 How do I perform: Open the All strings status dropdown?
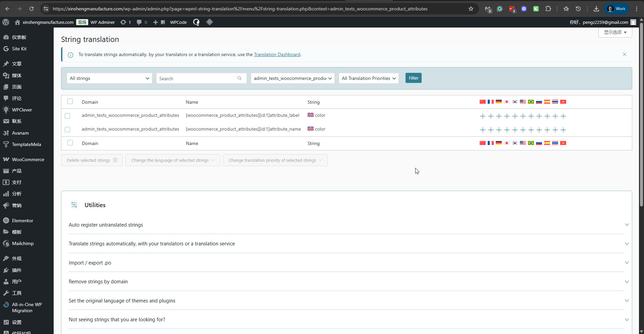tap(109, 78)
